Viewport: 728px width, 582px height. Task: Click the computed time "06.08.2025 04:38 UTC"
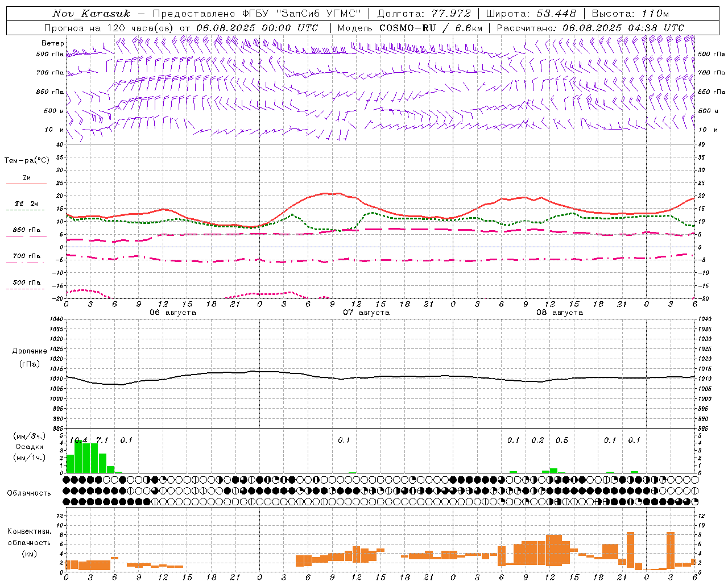(623, 28)
